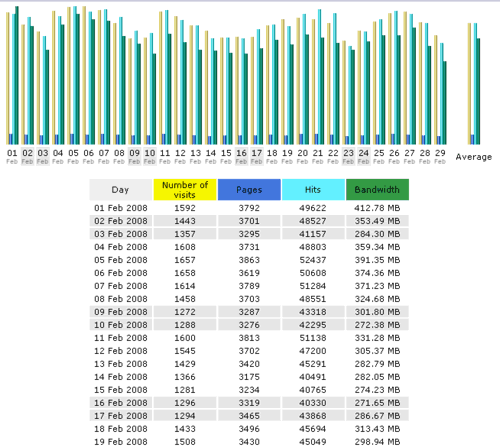This screenshot has height=448, width=500.
Task: Select the '08 Feb 2008' row label
Action: pyautogui.click(x=121, y=299)
